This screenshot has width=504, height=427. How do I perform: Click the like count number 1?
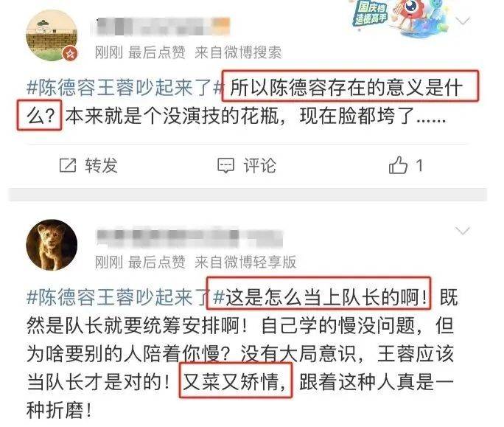(419, 166)
